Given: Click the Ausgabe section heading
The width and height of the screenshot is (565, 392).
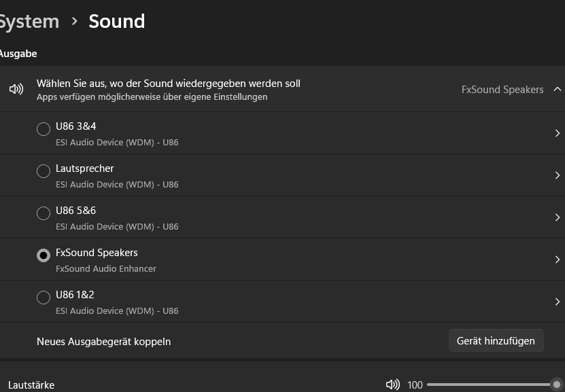Looking at the screenshot, I should tap(18, 54).
